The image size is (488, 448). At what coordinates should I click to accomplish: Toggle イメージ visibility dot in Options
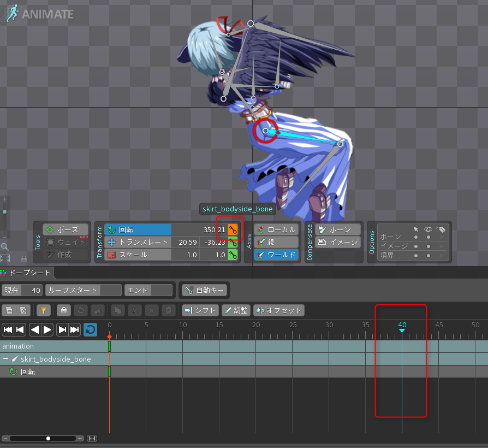point(429,246)
